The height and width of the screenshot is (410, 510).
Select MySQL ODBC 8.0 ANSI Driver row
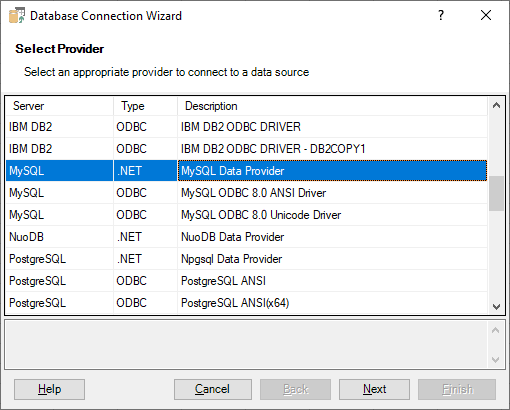coord(247,193)
